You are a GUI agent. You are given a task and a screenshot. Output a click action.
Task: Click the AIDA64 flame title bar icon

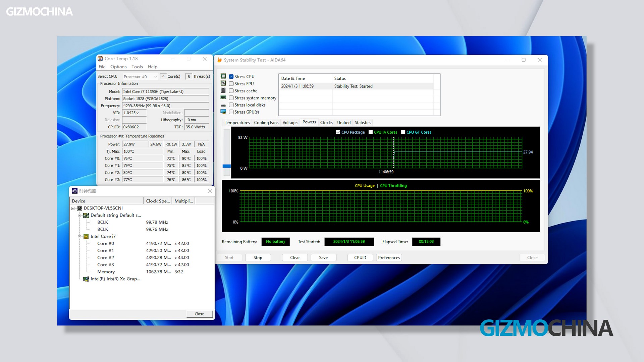[x=220, y=60]
